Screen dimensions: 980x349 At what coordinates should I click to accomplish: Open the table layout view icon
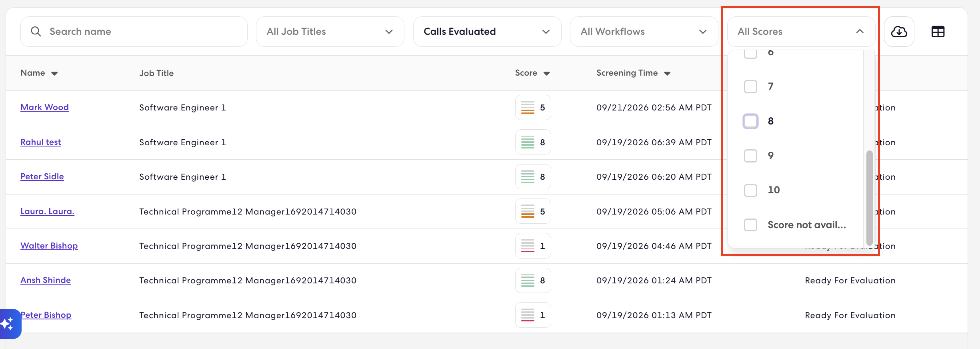(x=938, y=32)
